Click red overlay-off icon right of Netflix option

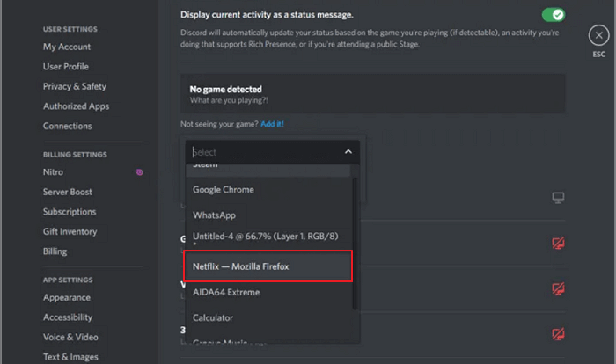(x=557, y=244)
